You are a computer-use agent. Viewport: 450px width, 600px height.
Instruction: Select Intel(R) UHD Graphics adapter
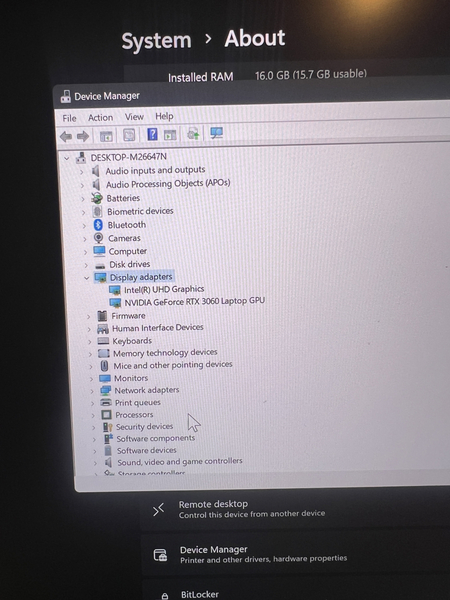coord(164,290)
